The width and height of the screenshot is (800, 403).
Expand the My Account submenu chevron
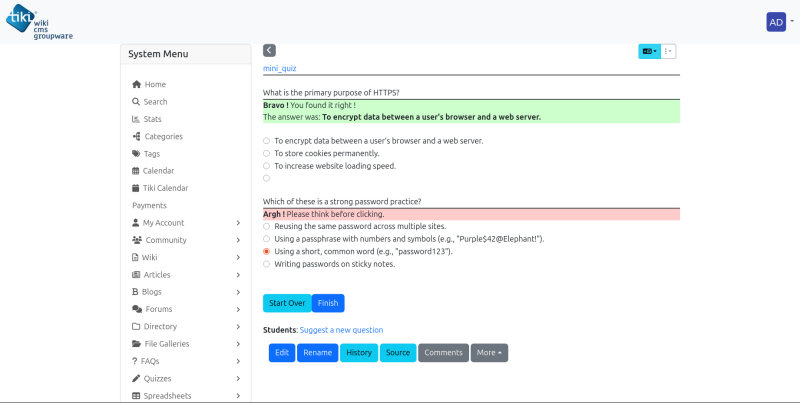238,223
